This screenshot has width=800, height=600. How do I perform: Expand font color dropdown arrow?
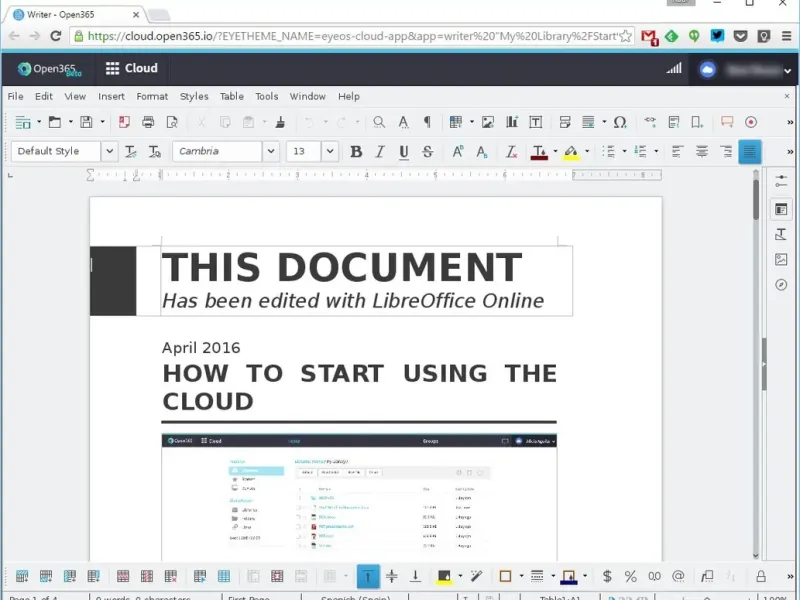pos(555,152)
